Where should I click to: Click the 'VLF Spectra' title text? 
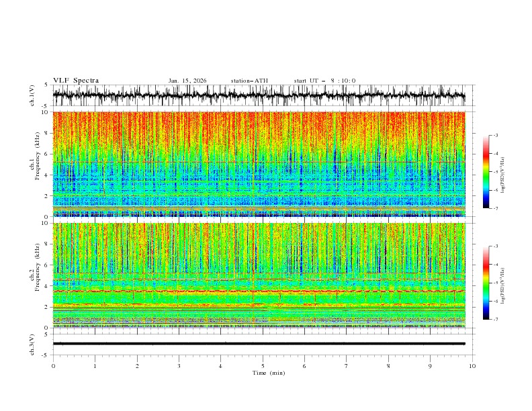click(x=76, y=81)
